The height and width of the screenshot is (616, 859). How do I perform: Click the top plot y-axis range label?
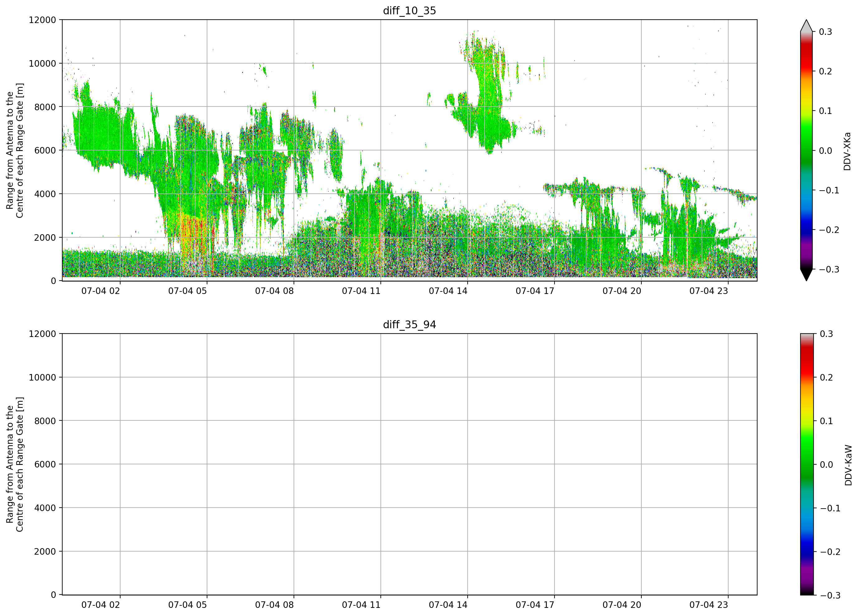click(15, 150)
